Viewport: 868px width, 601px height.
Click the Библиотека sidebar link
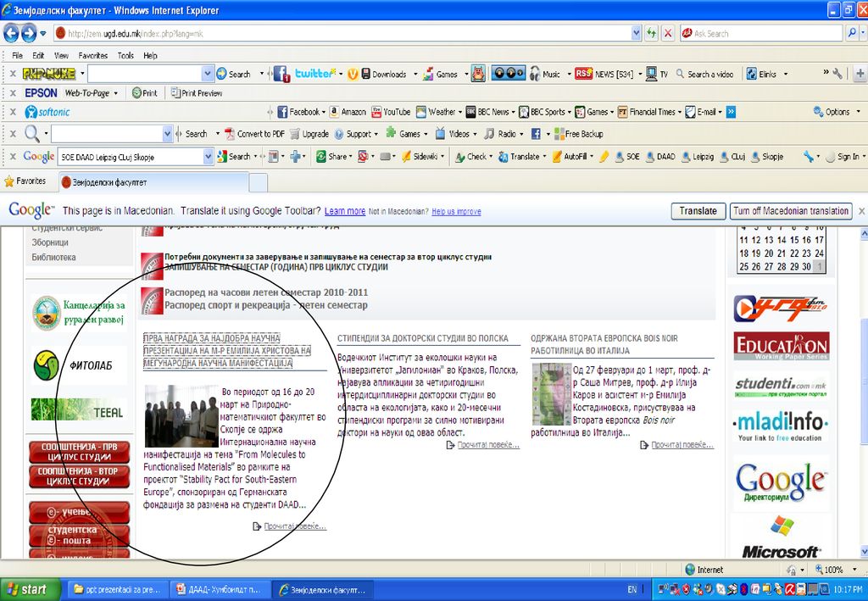(x=53, y=258)
